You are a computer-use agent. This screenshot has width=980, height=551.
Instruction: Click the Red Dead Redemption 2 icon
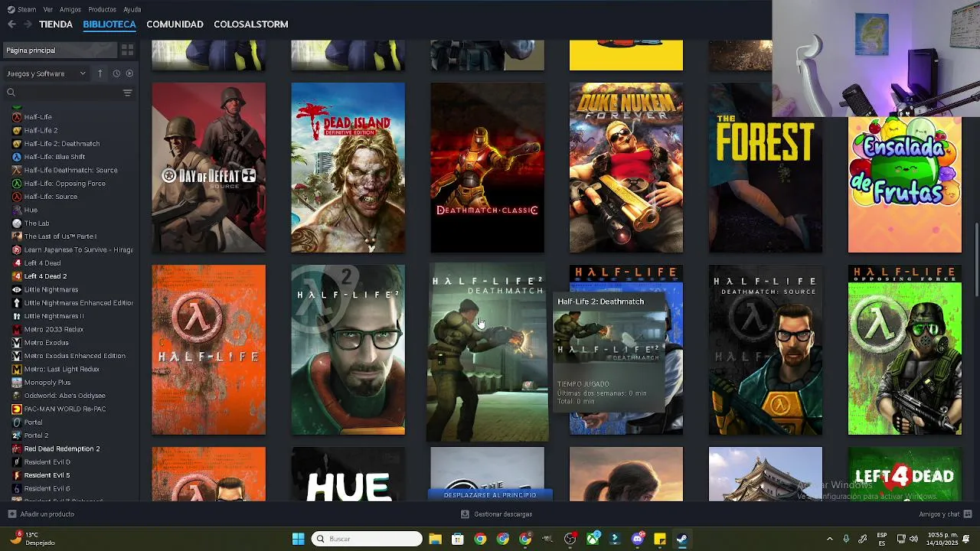click(17, 448)
